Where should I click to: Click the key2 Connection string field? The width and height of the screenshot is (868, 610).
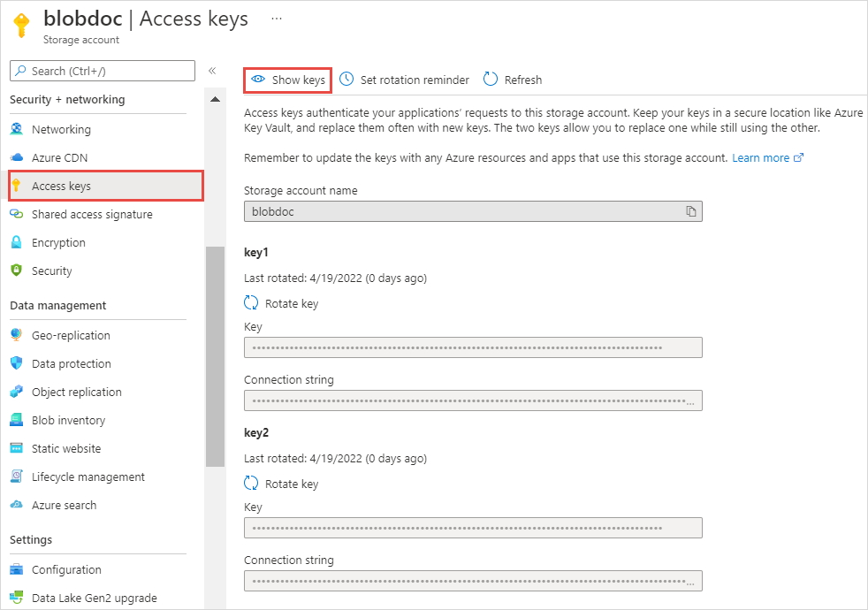click(x=473, y=581)
